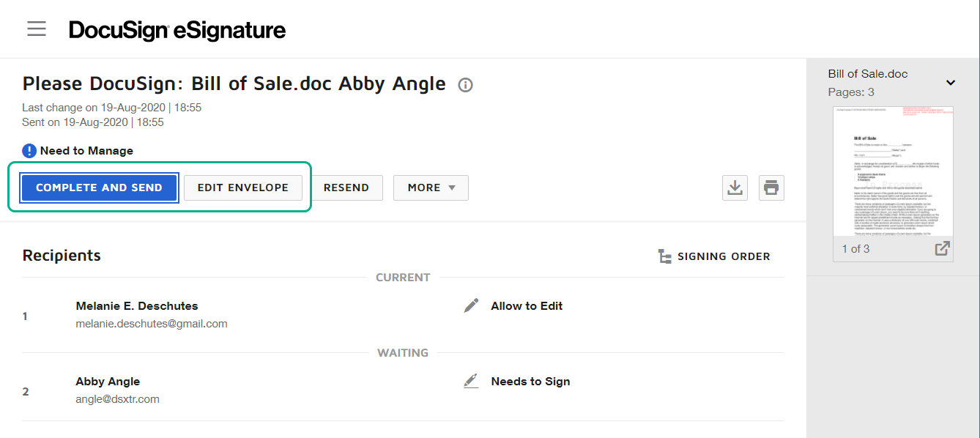Print the envelope using the printer icon
The image size is (980, 438).
coord(771,188)
